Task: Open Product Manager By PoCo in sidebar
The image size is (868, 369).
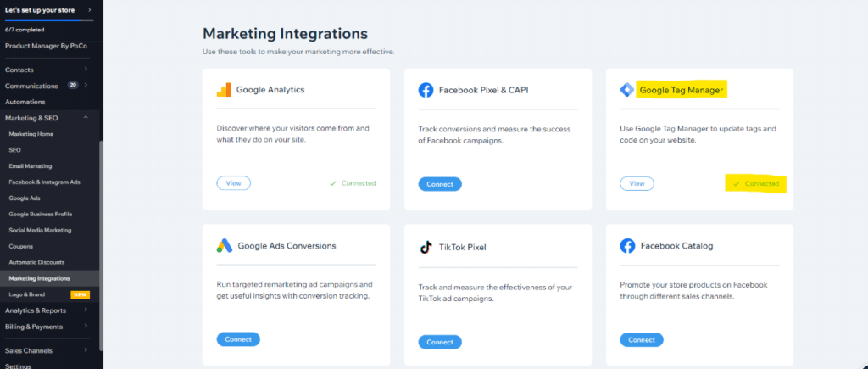Action: 46,46
